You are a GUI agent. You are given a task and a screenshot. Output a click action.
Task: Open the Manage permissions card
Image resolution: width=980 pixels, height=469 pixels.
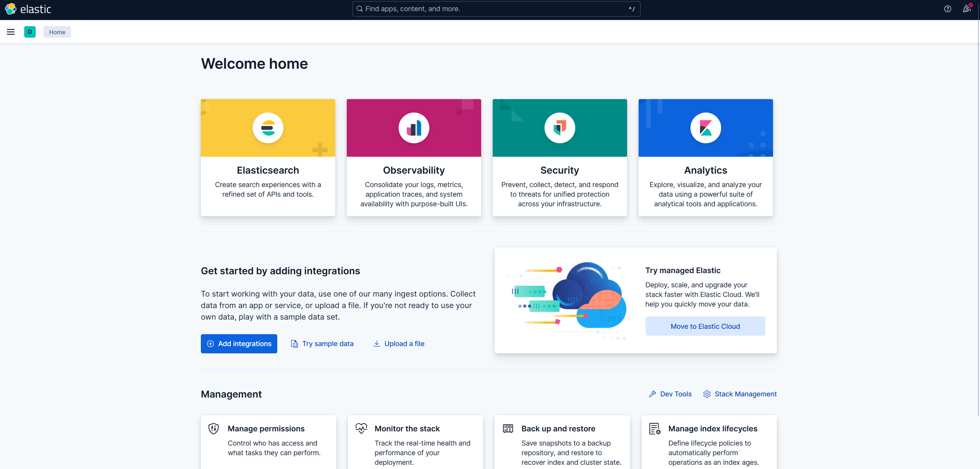[x=266, y=429]
